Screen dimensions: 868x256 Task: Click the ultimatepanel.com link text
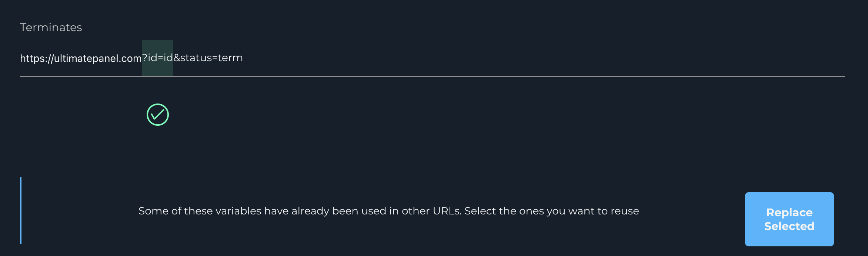pos(81,58)
